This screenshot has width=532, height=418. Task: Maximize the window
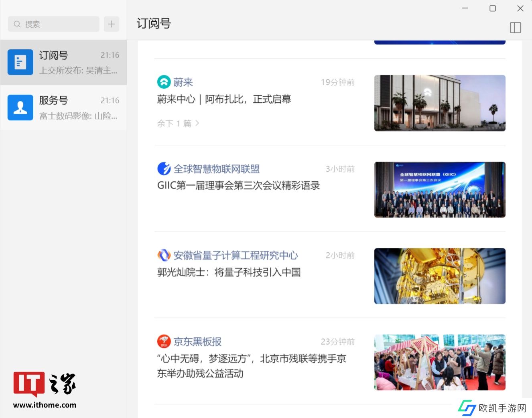492,8
